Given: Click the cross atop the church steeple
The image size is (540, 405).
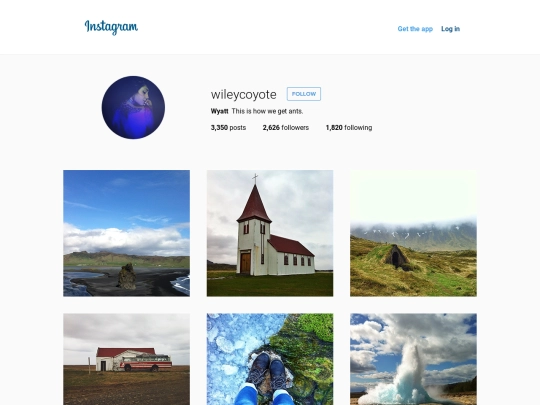Looking at the screenshot, I should (x=255, y=178).
